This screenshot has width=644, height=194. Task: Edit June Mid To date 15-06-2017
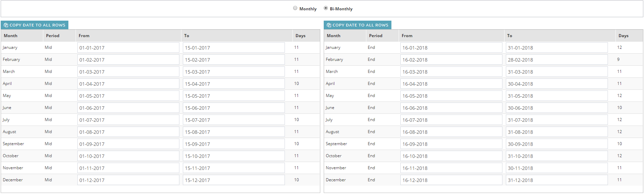(x=234, y=108)
